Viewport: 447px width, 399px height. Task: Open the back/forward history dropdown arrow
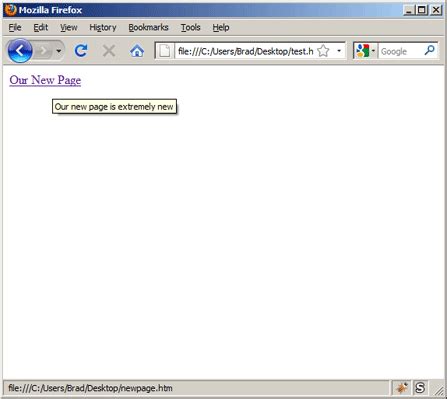click(x=59, y=51)
